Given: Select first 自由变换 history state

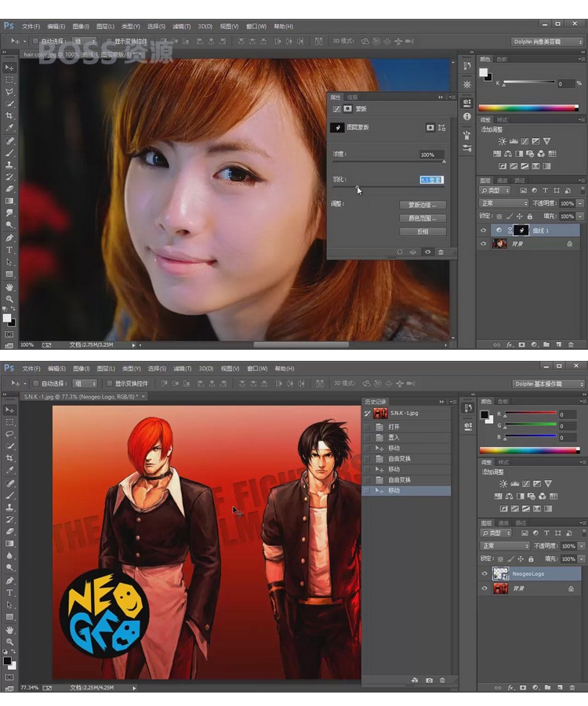Looking at the screenshot, I should (x=407, y=458).
